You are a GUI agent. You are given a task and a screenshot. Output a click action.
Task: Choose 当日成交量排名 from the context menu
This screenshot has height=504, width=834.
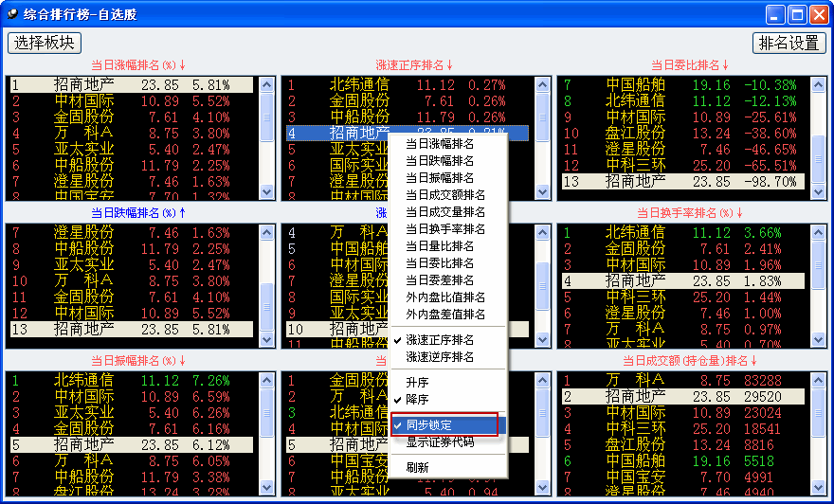pos(445,212)
